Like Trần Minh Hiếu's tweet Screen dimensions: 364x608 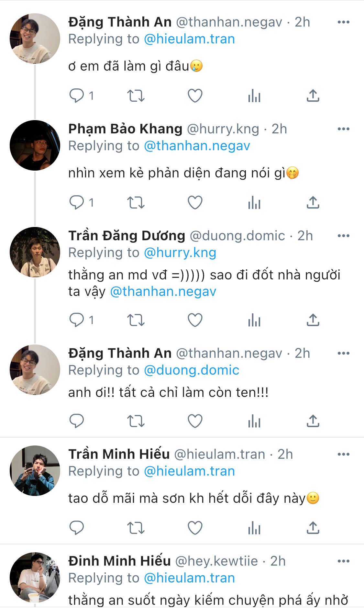pyautogui.click(x=195, y=528)
